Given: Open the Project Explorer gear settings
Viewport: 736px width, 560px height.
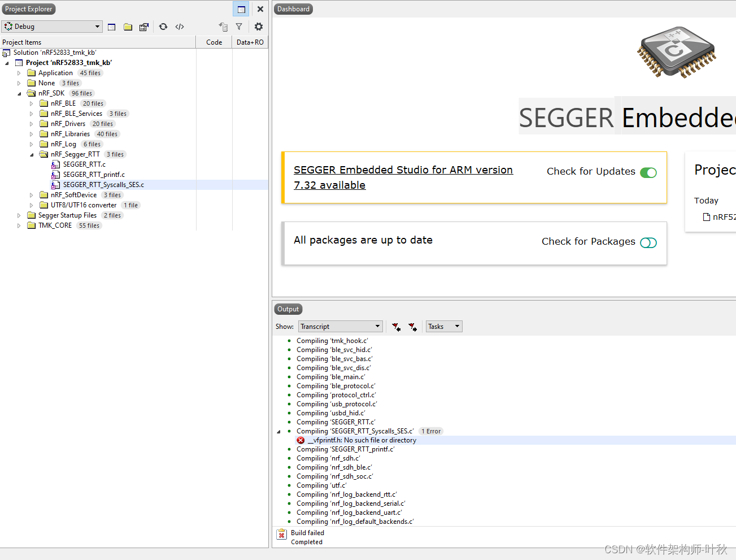Looking at the screenshot, I should click(x=259, y=27).
